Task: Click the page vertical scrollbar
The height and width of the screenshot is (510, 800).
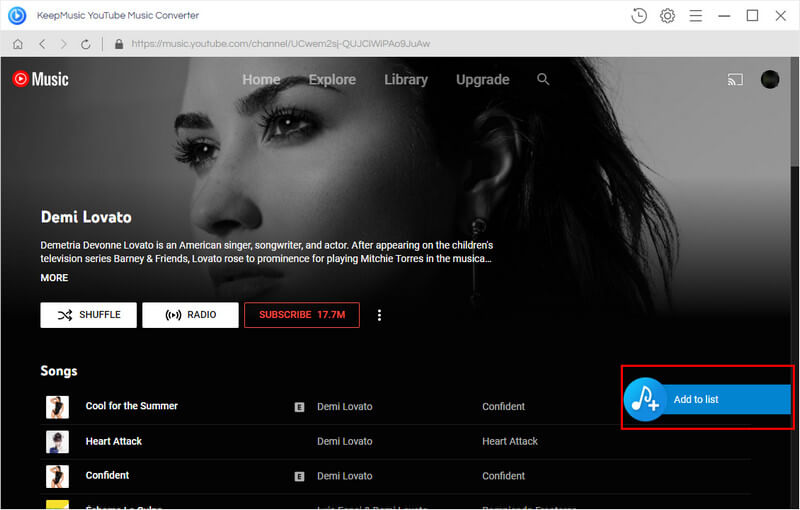Action: pos(795,112)
